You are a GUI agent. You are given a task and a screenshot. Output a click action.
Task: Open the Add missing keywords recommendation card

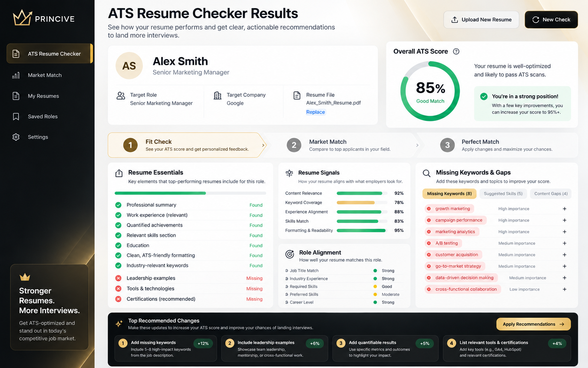click(x=166, y=348)
